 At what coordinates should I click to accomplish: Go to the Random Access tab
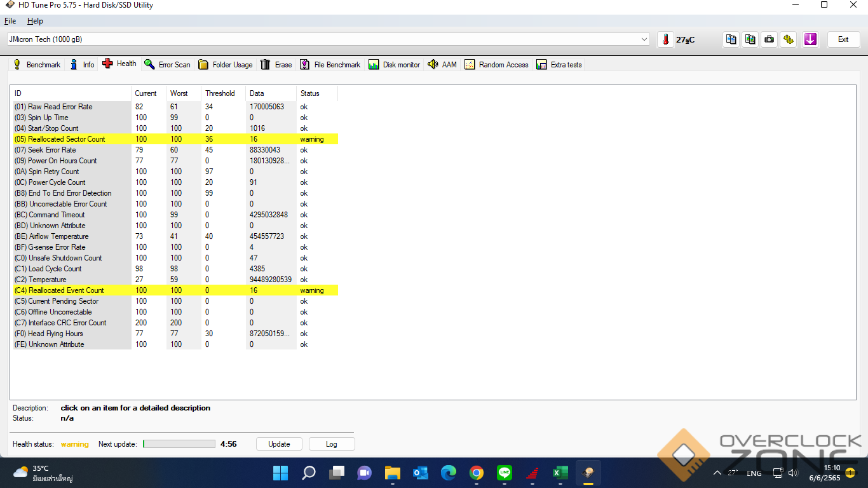coord(496,64)
